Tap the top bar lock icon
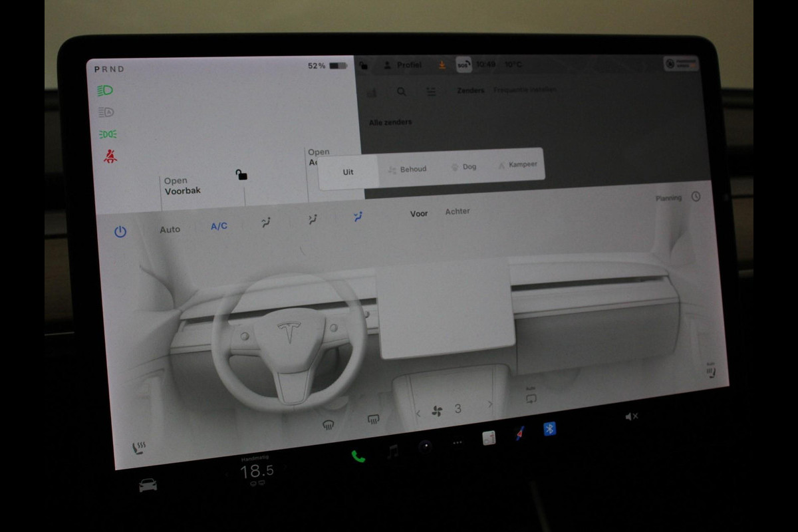This screenshot has height=532, width=798. coord(363,65)
